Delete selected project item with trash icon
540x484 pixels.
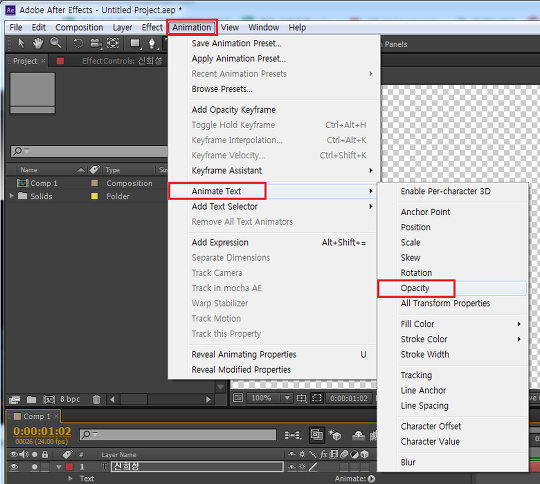96,399
